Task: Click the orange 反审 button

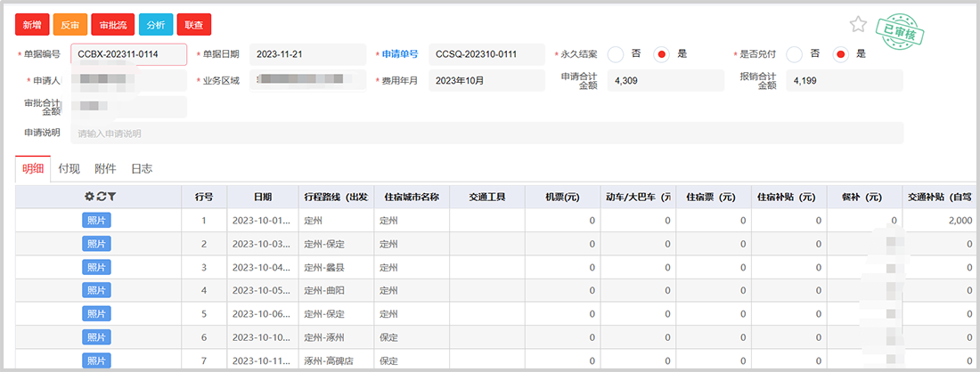Action: click(x=69, y=25)
